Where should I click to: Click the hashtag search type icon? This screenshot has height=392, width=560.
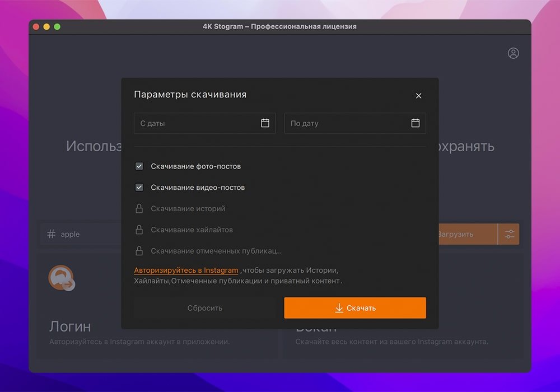pyautogui.click(x=51, y=234)
